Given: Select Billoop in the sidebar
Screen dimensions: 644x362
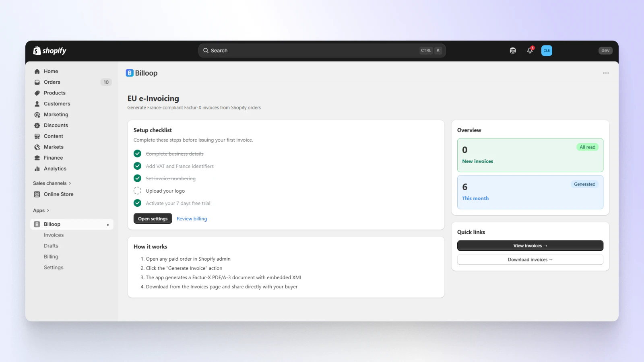Looking at the screenshot, I should click(72, 224).
